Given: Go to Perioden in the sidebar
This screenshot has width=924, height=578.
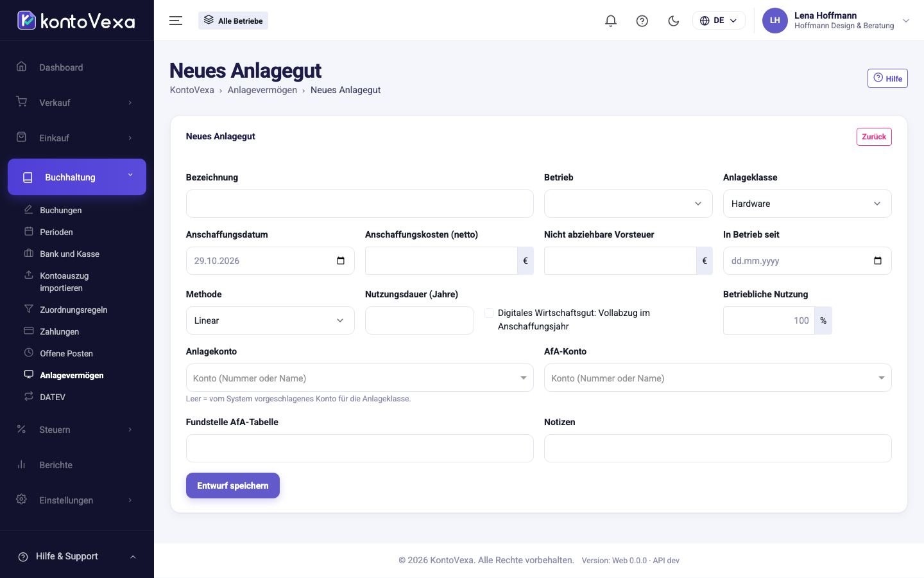Looking at the screenshot, I should click(x=56, y=232).
